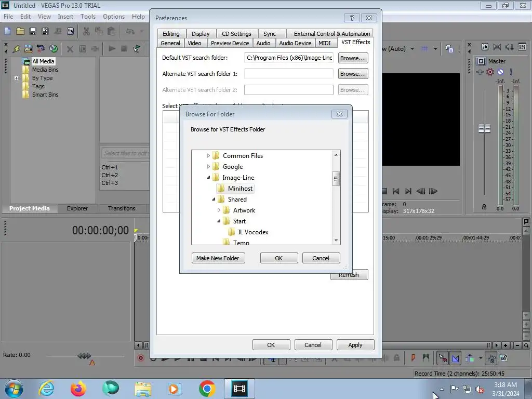Viewport: 532px width, 399px height.
Task: Click Browse for Default VST search folder
Action: [x=353, y=58]
